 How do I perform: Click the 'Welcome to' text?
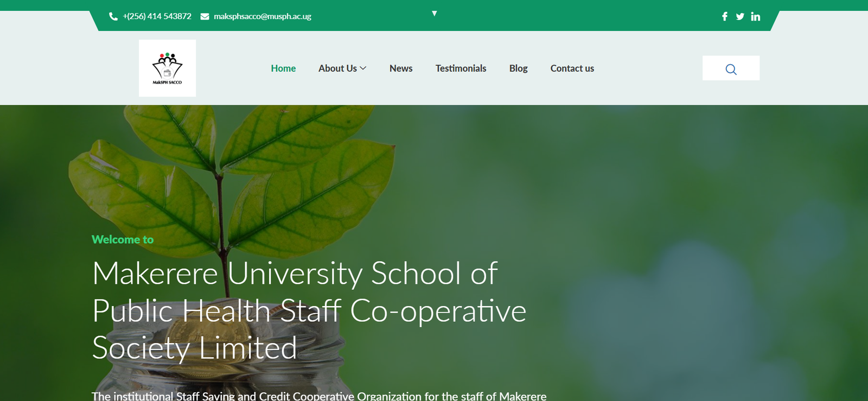click(x=123, y=239)
